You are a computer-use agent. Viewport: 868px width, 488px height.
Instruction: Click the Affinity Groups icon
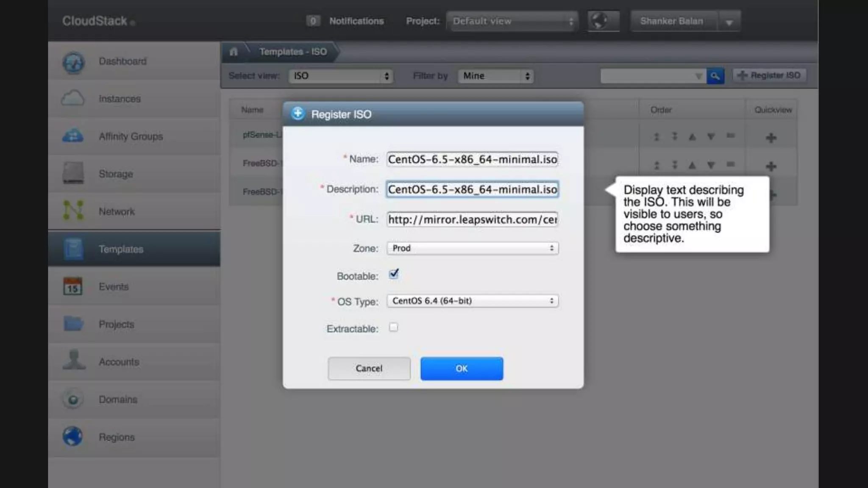click(73, 136)
